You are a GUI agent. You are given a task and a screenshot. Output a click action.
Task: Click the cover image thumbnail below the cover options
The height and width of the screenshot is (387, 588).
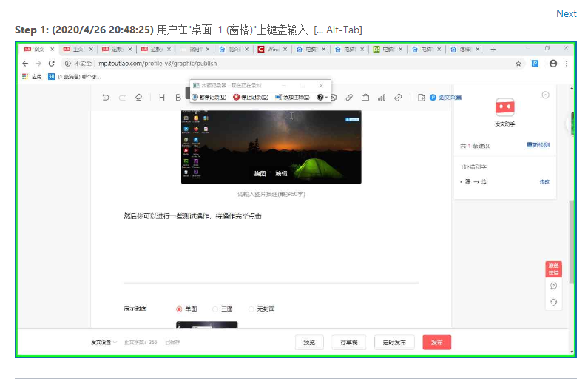[206, 325]
